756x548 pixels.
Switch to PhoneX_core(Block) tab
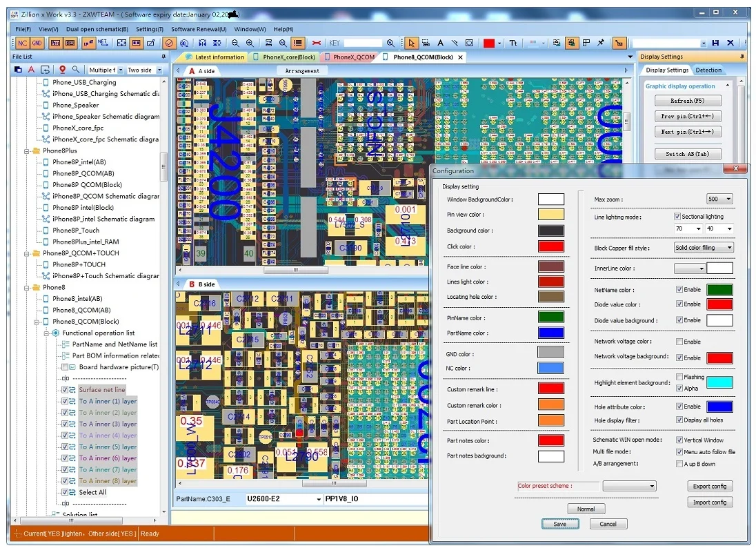[284, 57]
